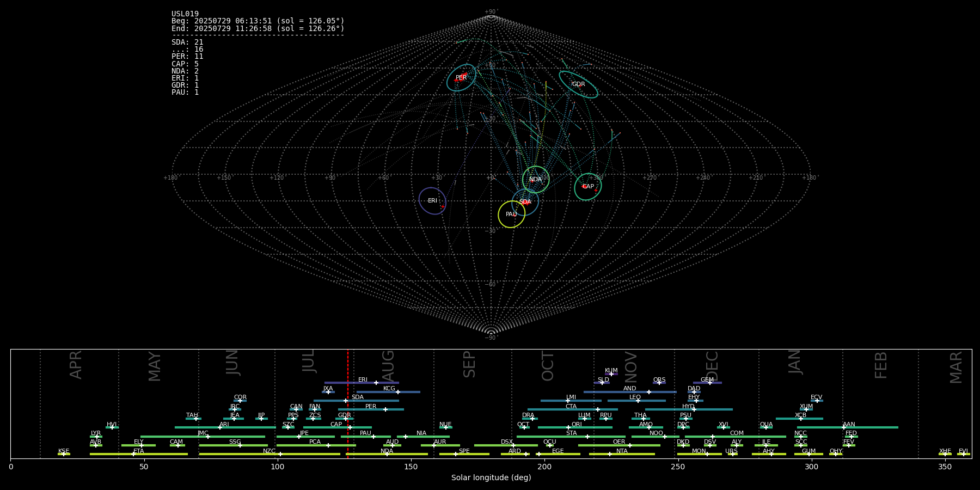Click the CAP radiant circle label on map

[x=589, y=187]
